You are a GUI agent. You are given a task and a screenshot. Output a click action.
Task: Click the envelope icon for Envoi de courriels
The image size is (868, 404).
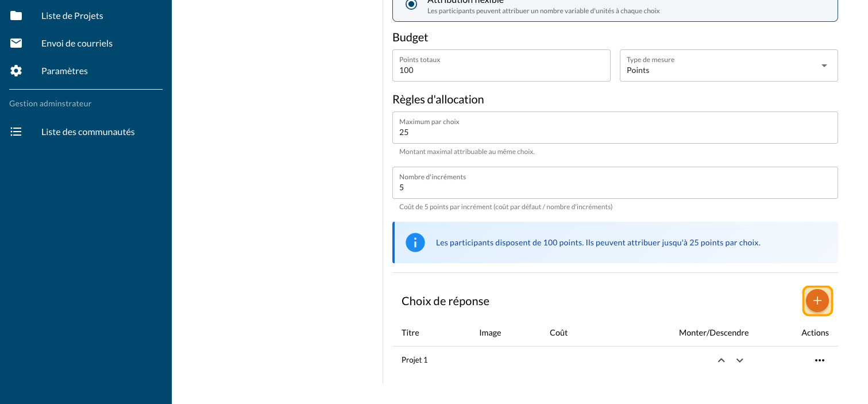(x=16, y=43)
